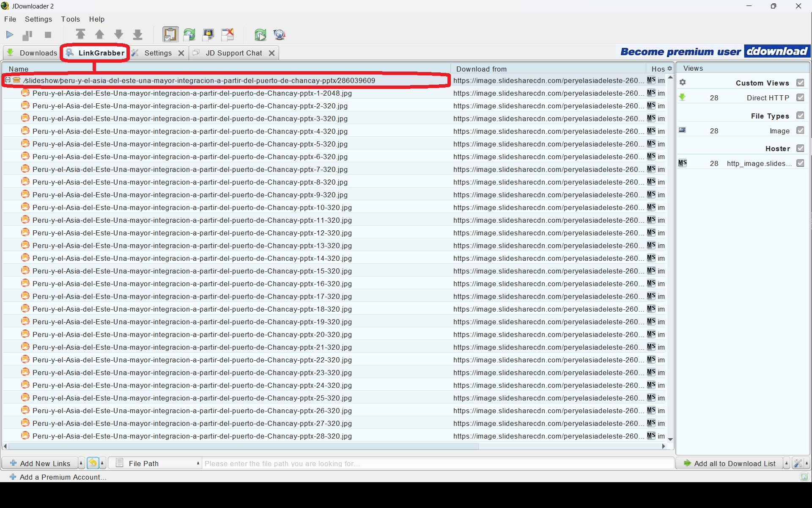Move selection to top arrow icon

click(x=80, y=35)
